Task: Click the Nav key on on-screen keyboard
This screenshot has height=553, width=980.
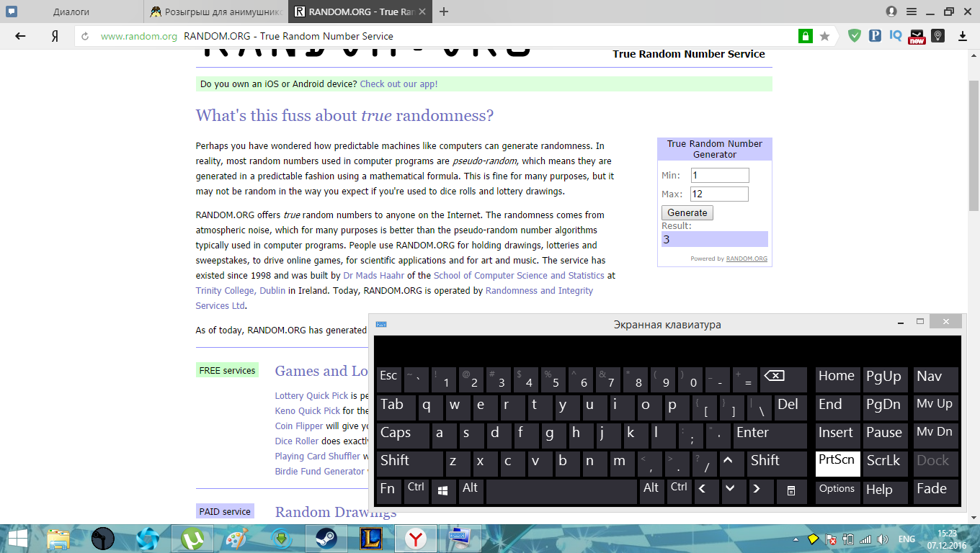Action: (936, 379)
